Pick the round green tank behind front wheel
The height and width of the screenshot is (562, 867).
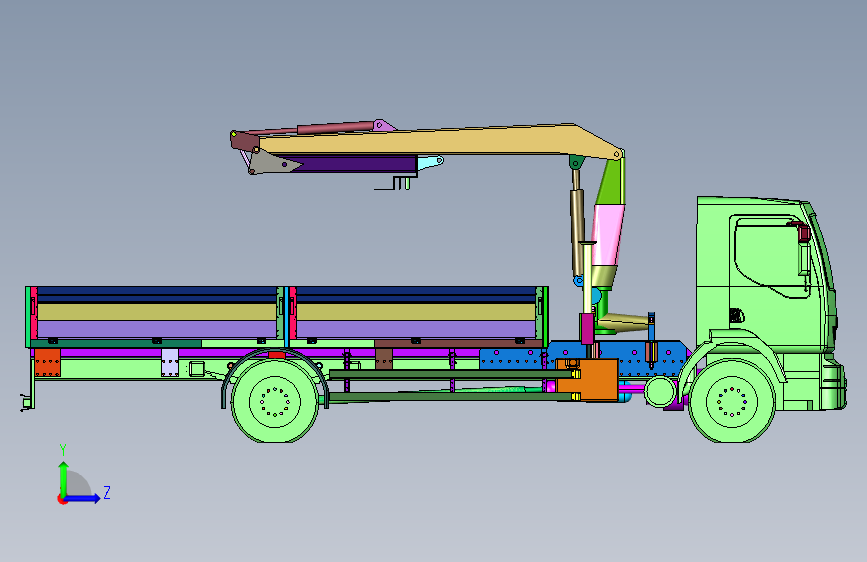(x=660, y=391)
